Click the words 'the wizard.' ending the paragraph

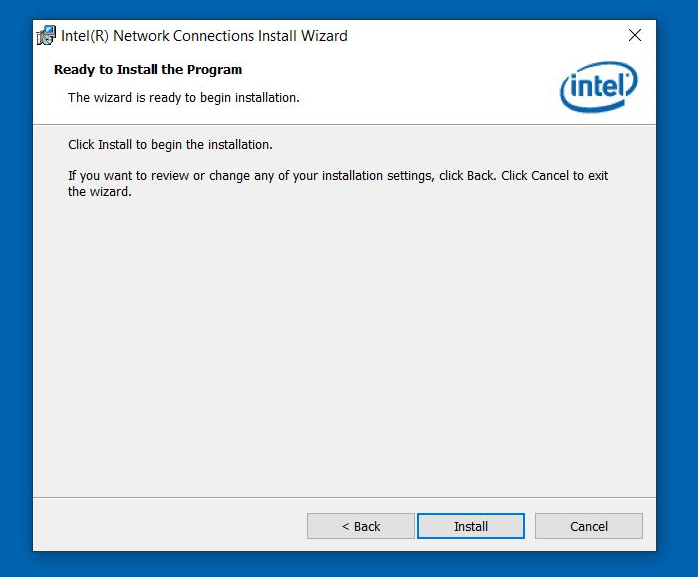click(100, 192)
